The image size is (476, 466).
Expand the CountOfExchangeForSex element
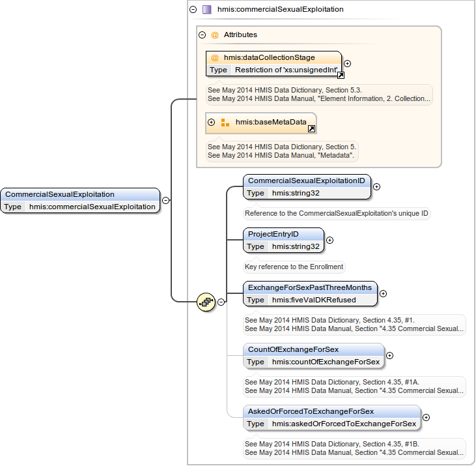pos(390,355)
